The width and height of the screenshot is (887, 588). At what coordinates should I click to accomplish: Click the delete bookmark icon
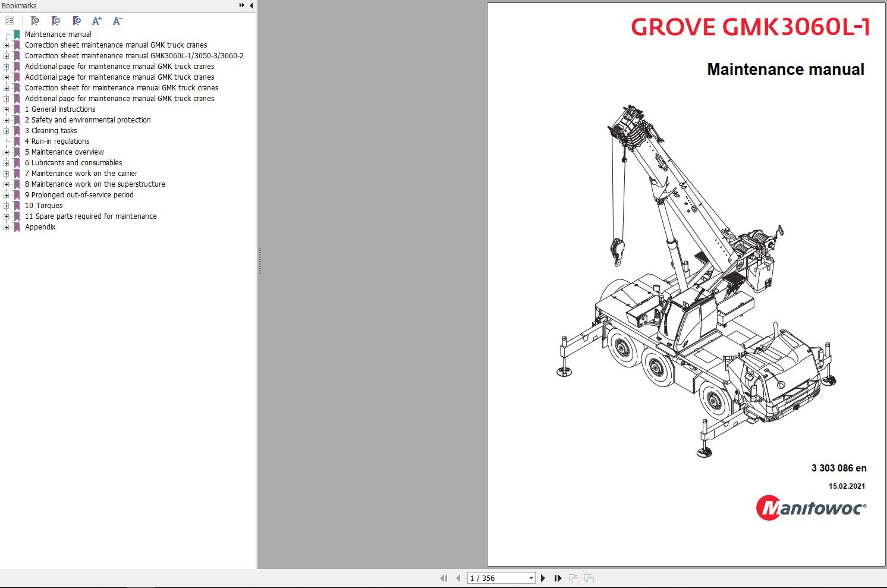click(x=35, y=21)
